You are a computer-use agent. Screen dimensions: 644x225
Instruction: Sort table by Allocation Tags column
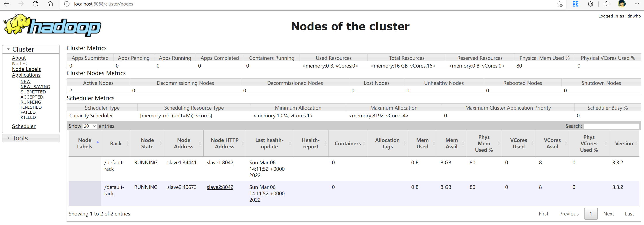click(387, 144)
